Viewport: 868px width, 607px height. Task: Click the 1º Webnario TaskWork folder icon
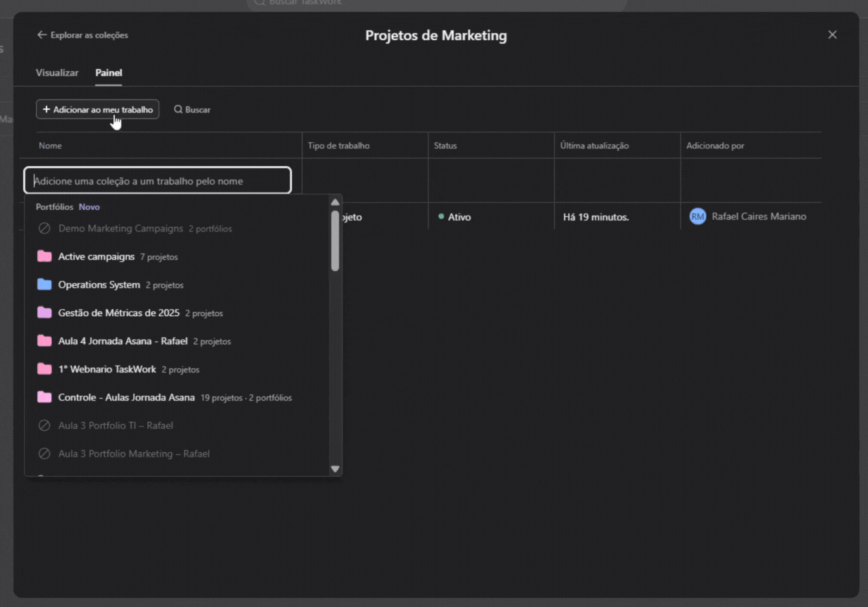coord(44,370)
